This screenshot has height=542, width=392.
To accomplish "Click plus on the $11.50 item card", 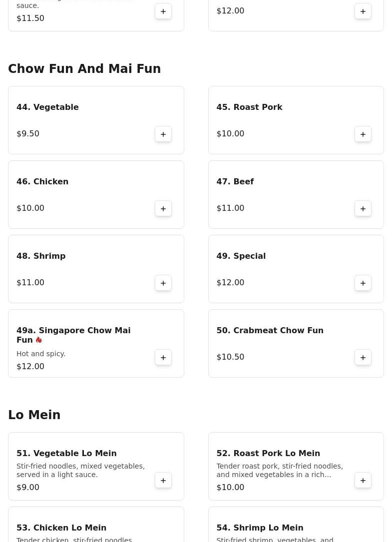I will 163,11.
